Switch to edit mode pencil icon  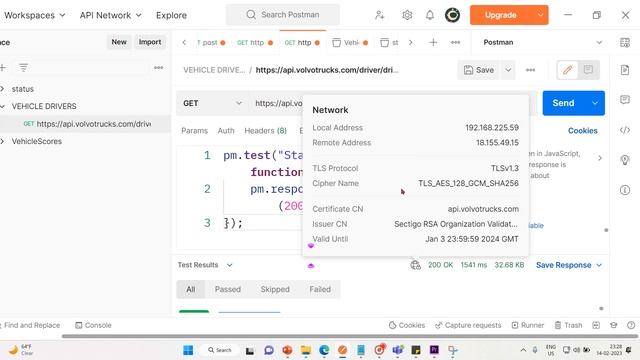coord(567,70)
